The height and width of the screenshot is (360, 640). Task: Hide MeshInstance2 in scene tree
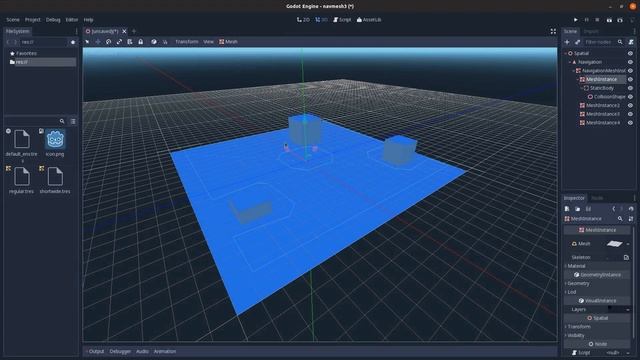tap(630, 105)
